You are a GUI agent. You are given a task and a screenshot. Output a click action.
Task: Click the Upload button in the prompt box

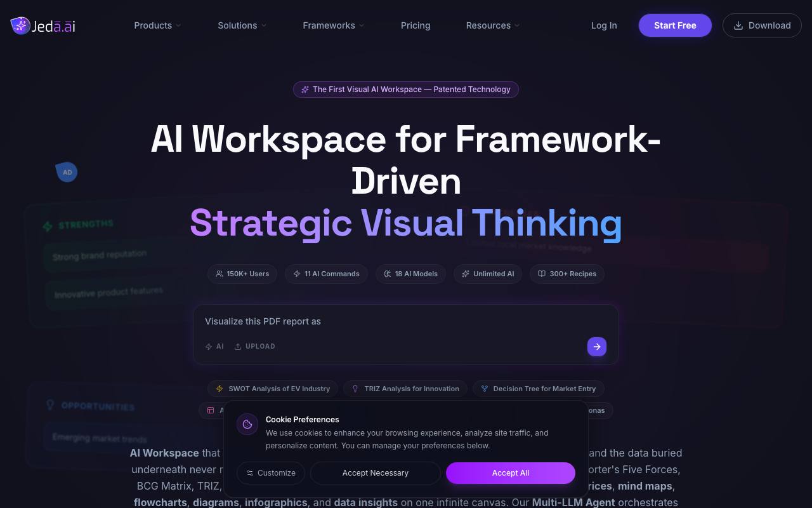255,347
